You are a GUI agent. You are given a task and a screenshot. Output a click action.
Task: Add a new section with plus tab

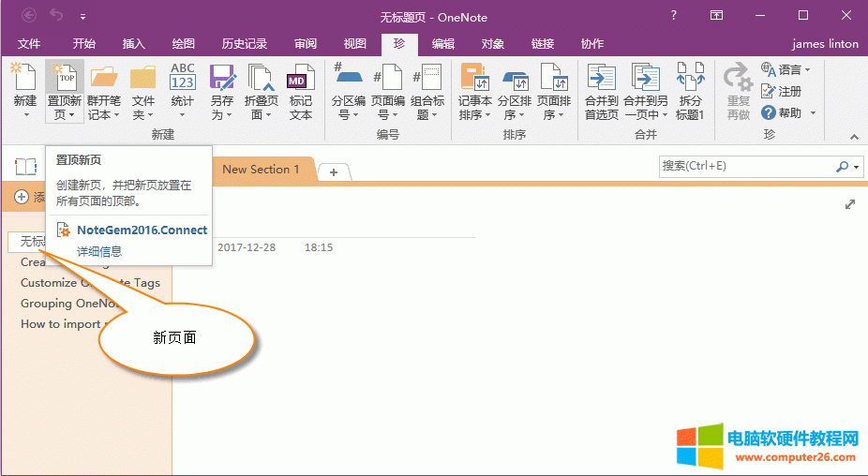[x=333, y=171]
